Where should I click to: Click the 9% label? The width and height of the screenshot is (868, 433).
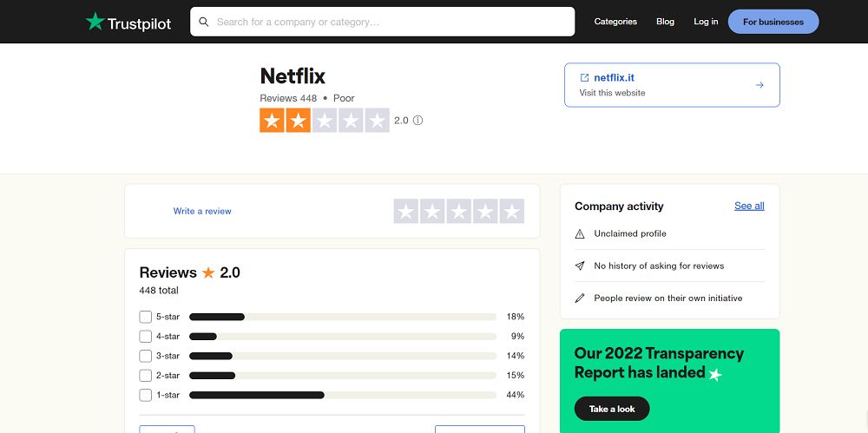517,336
